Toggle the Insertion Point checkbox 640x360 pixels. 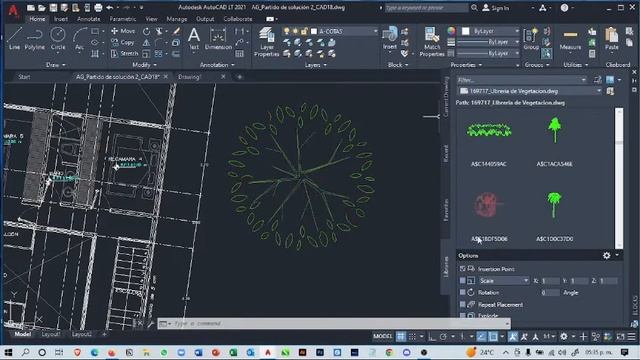point(462,269)
